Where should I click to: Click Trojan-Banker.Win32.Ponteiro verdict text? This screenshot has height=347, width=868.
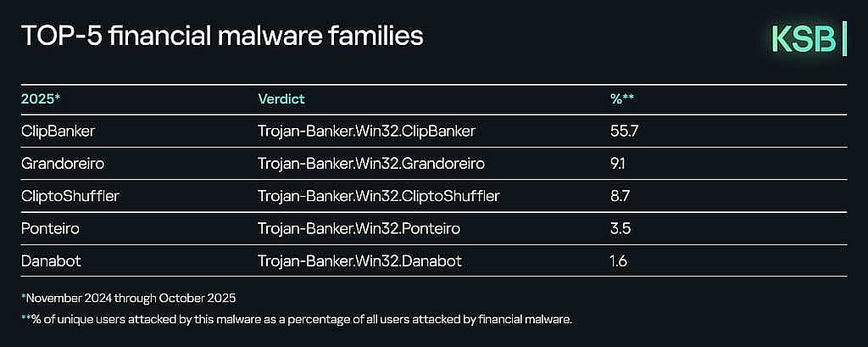coord(359,228)
